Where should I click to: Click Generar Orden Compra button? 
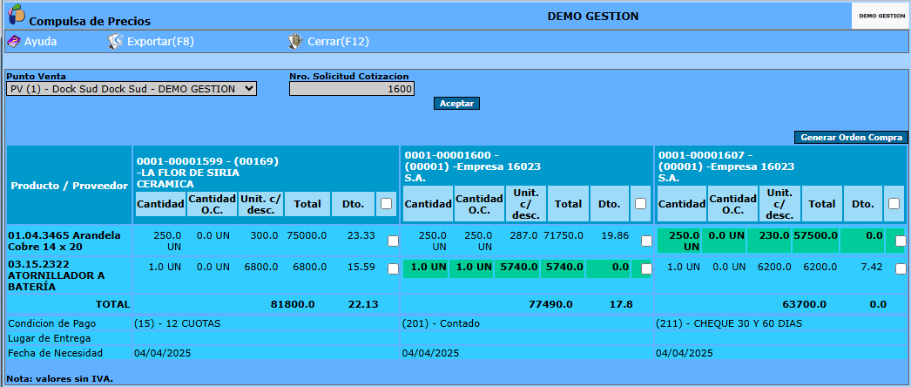pos(851,138)
